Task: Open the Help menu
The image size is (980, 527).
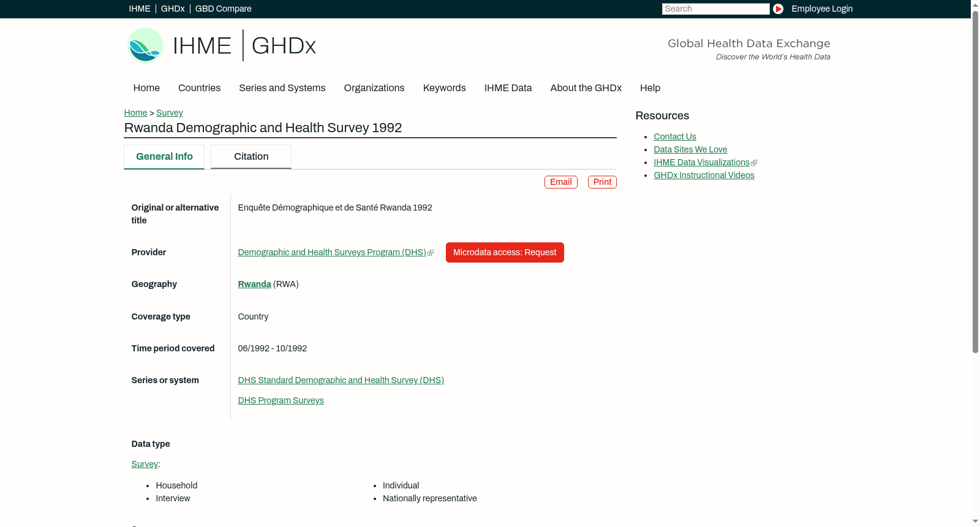Action: 650,88
